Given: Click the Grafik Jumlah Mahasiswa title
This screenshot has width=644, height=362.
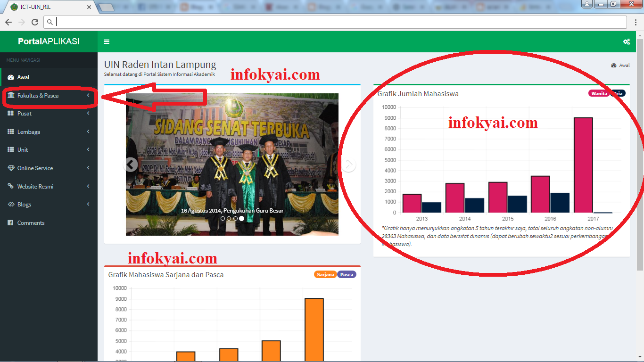Looking at the screenshot, I should [418, 94].
